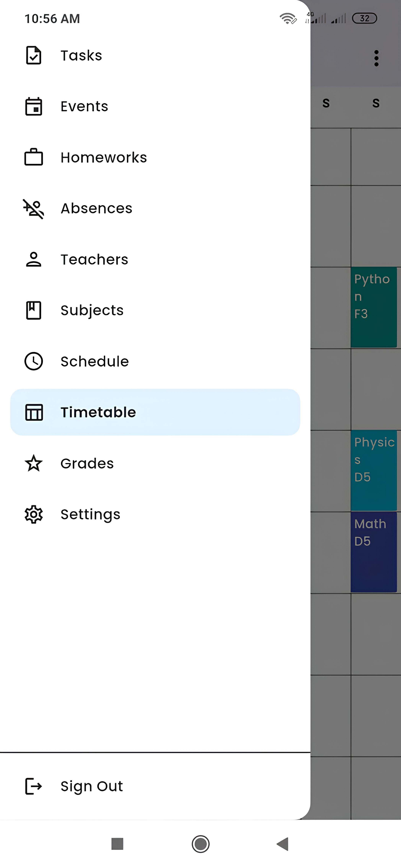Viewport: 401px width, 868px height.
Task: Click the Subjects bookmark icon
Action: 33,310
